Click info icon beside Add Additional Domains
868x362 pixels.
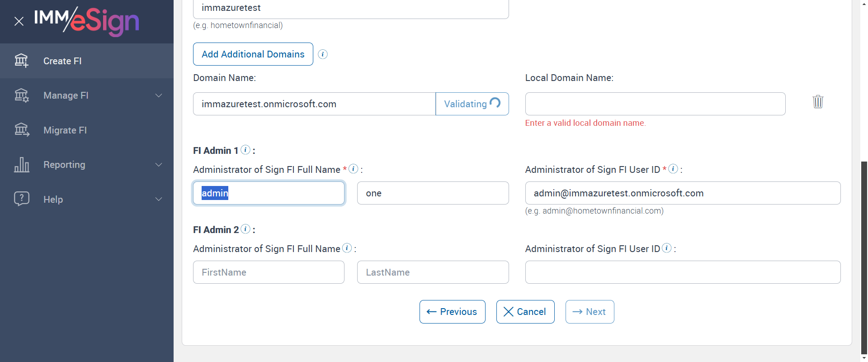click(323, 54)
